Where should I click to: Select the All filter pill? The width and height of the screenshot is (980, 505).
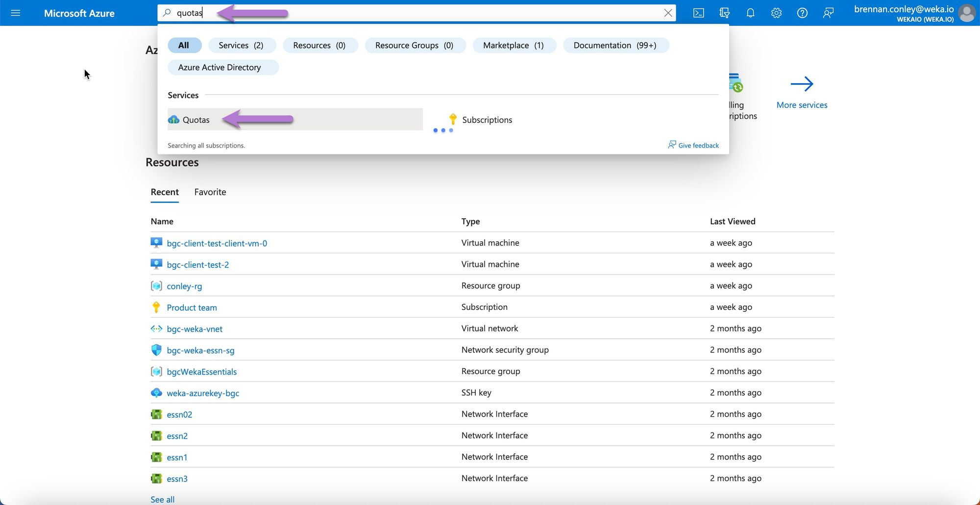[x=184, y=45]
